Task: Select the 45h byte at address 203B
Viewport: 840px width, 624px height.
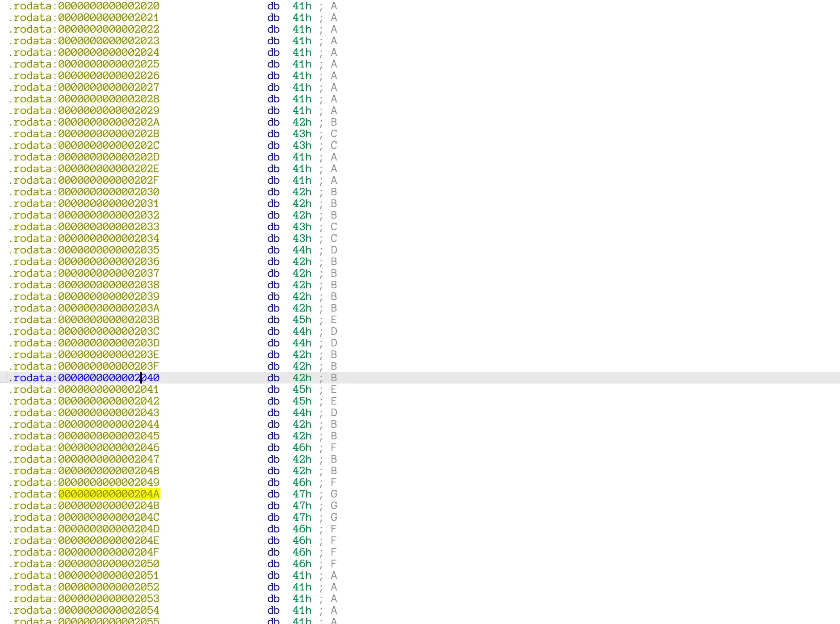Action: [x=302, y=320]
